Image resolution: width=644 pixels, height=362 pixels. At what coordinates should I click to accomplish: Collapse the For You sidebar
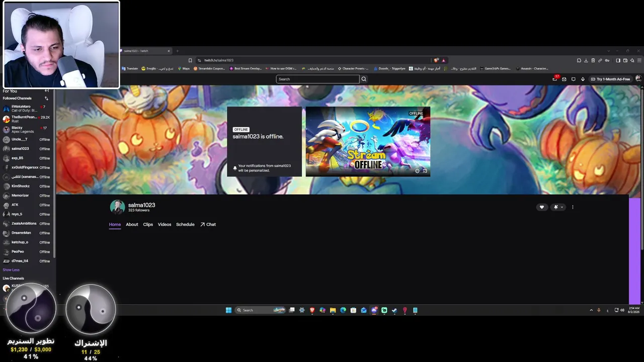[47, 91]
